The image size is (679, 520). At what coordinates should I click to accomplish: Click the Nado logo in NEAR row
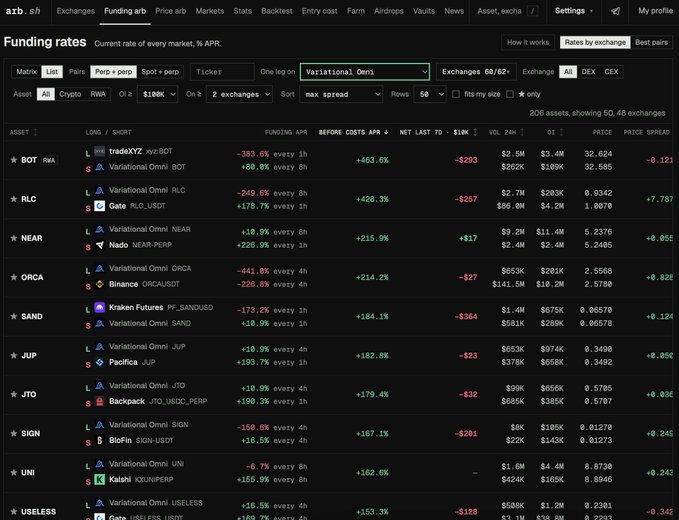click(x=100, y=245)
